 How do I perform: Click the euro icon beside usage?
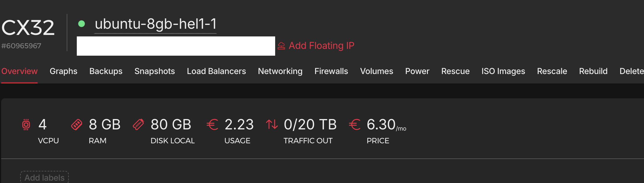point(212,125)
